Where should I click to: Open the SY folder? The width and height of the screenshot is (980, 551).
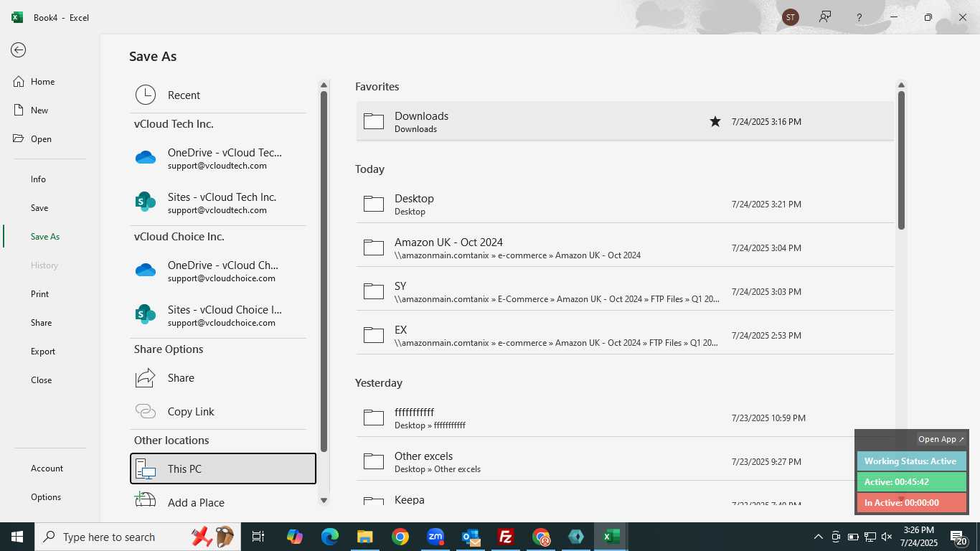[625, 291]
